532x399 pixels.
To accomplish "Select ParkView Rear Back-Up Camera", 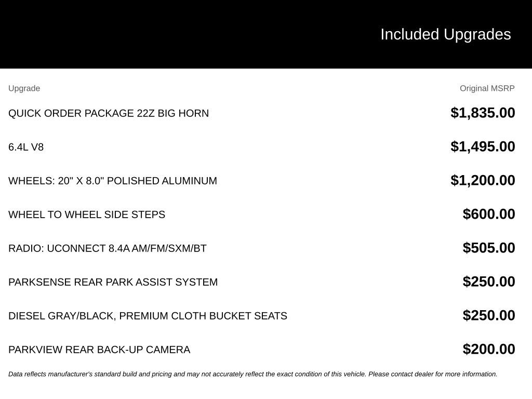I will click(x=99, y=350).
